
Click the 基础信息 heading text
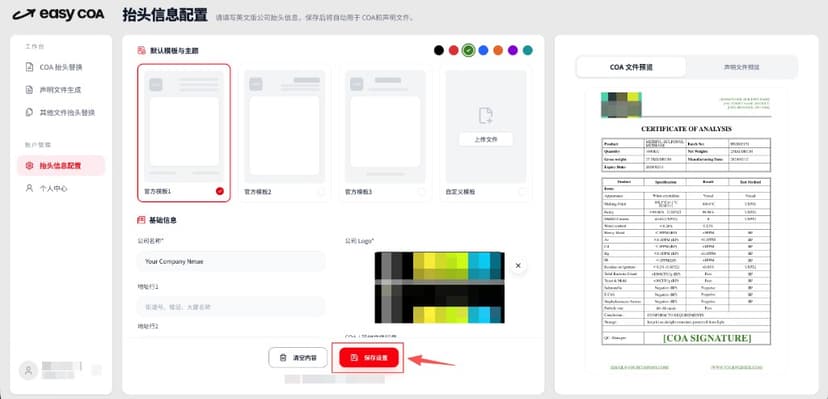[163, 220]
